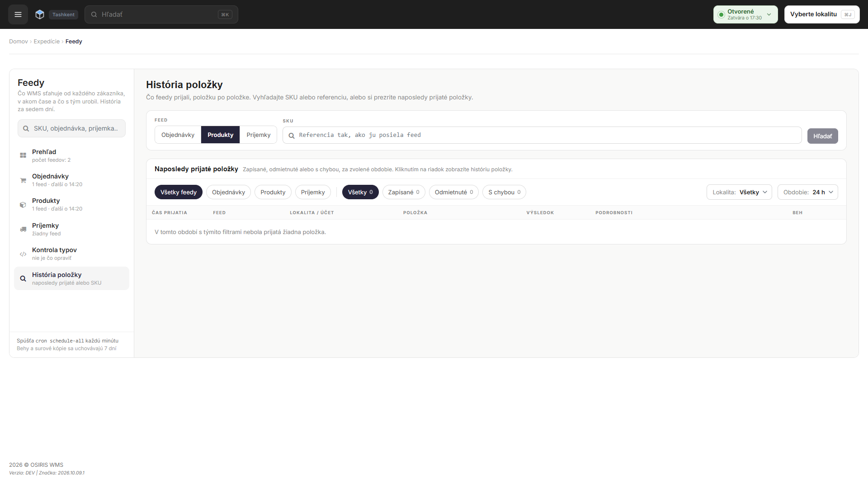Click the ČAS PRIJATIA column header
The height and width of the screenshot is (488, 868).
click(x=170, y=212)
